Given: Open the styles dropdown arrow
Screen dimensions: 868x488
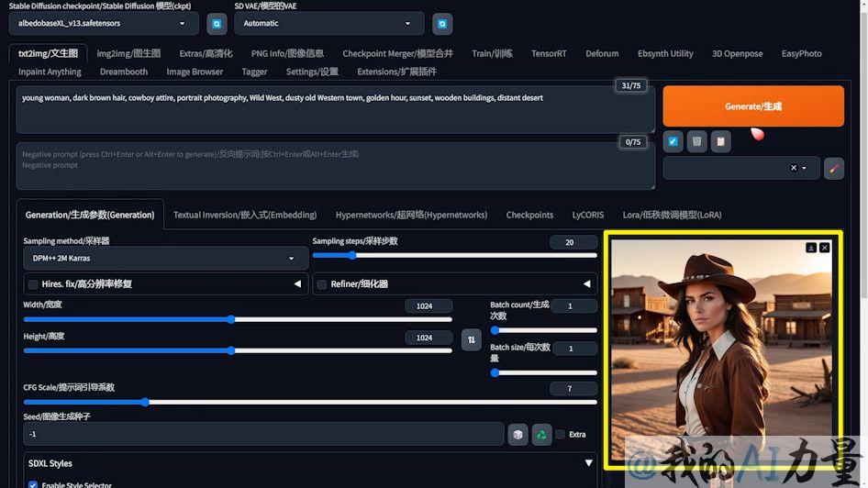Looking at the screenshot, I should [805, 168].
